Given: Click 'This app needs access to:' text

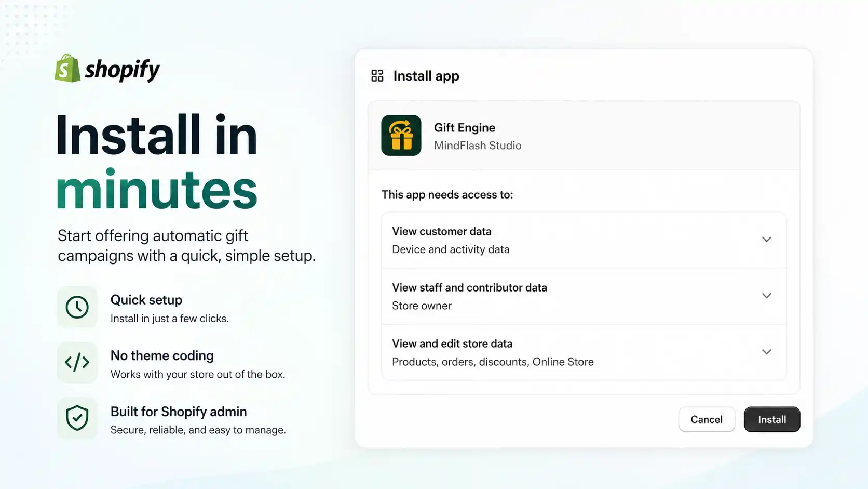Looking at the screenshot, I should click(447, 194).
